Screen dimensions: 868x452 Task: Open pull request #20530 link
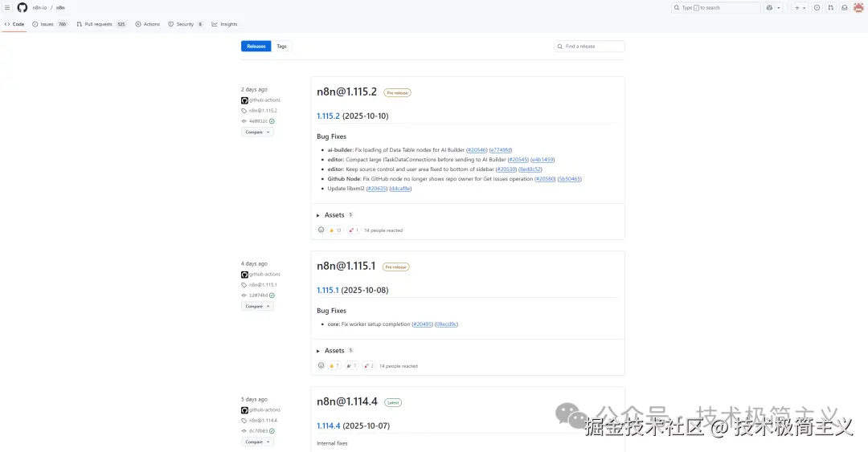(x=506, y=169)
